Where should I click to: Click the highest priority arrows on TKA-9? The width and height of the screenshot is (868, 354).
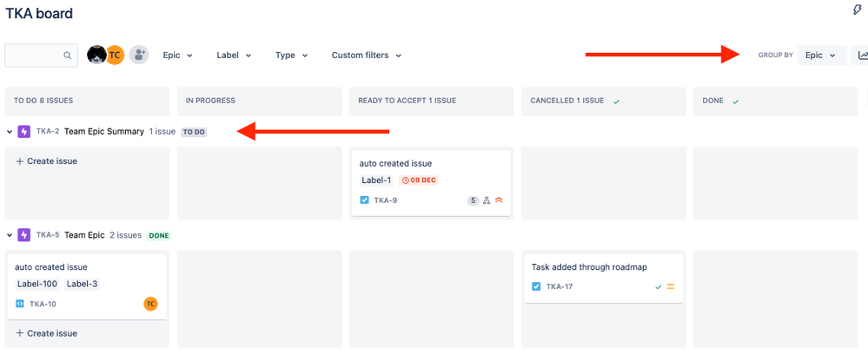point(499,200)
